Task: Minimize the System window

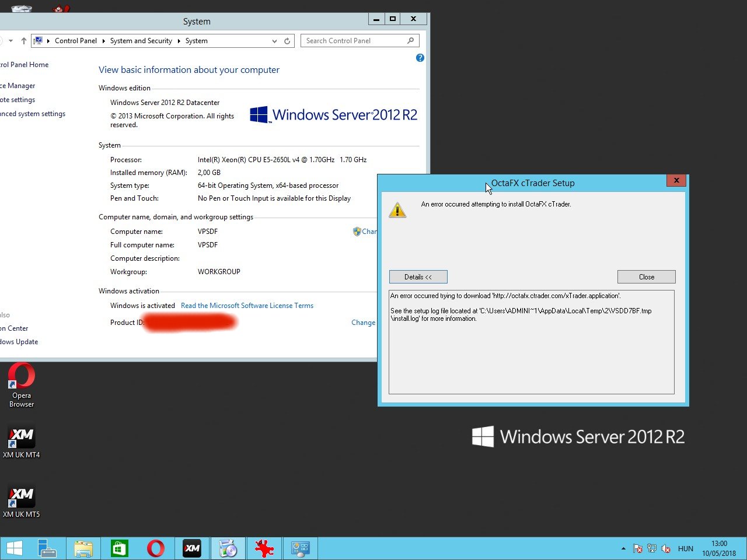Action: coord(376,19)
